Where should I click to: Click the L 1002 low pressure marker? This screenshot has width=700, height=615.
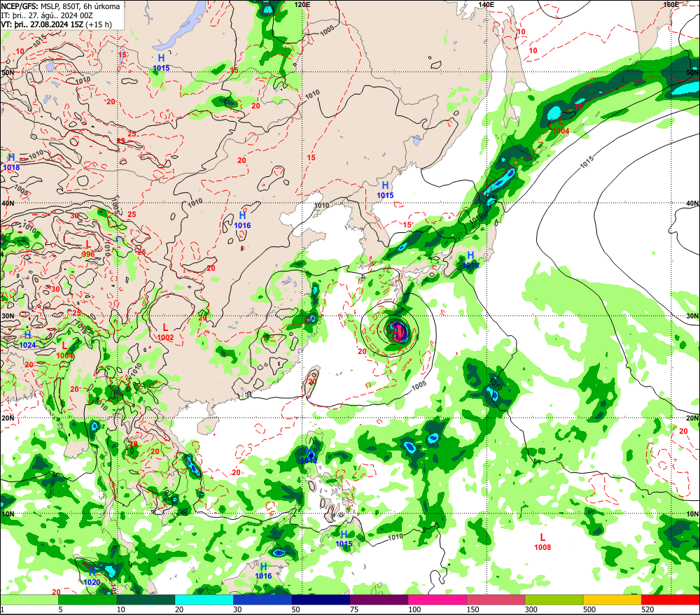point(165,332)
